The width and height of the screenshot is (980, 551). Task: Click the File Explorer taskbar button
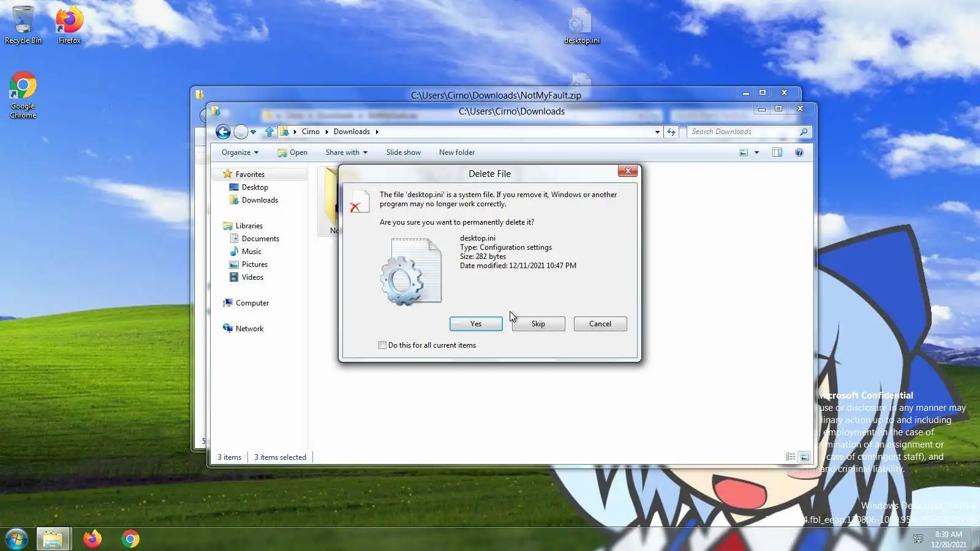click(x=53, y=539)
